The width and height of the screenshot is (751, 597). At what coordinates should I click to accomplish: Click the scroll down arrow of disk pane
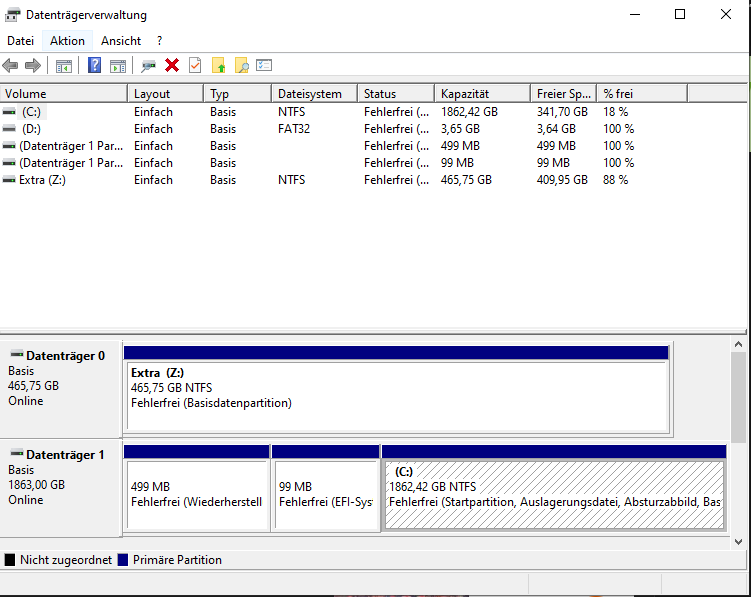click(x=738, y=542)
